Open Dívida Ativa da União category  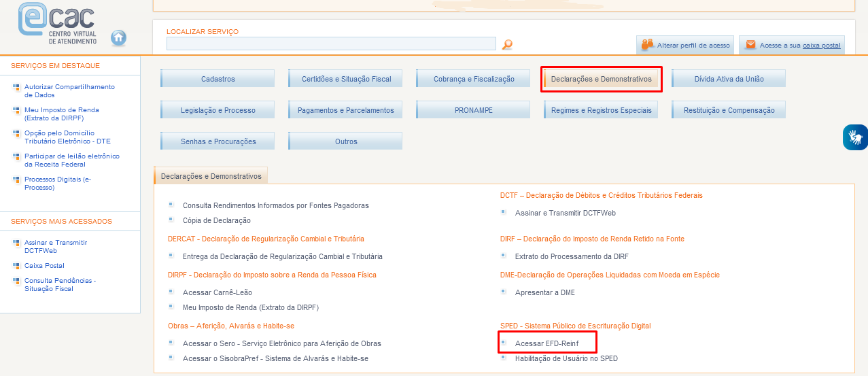click(x=729, y=79)
